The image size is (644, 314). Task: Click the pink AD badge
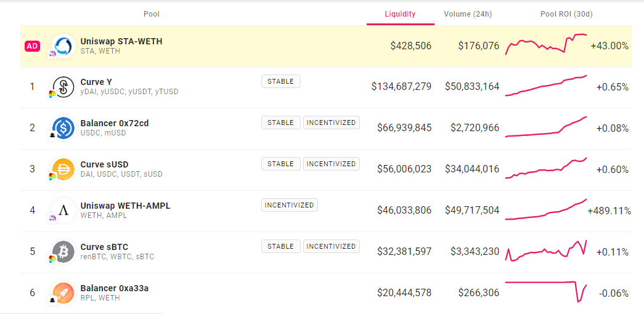pos(32,46)
